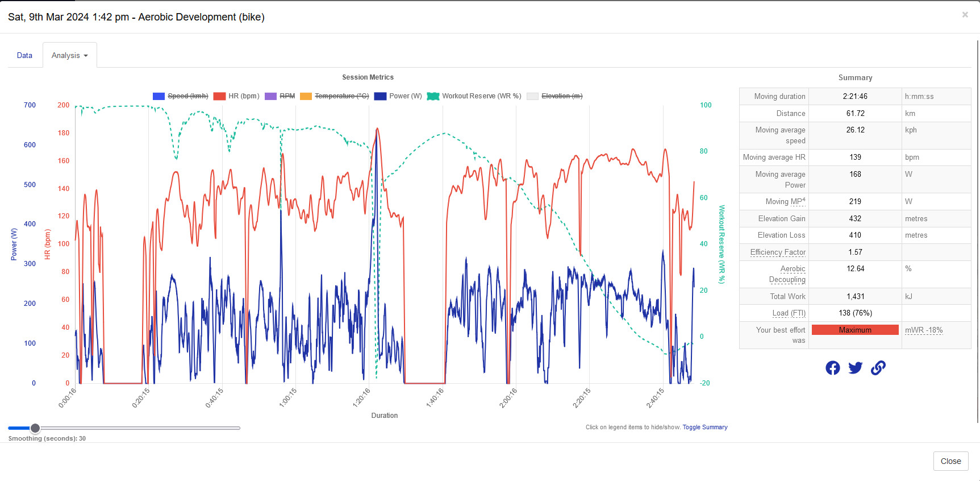Click the Aerobic Decoupling label

(787, 274)
